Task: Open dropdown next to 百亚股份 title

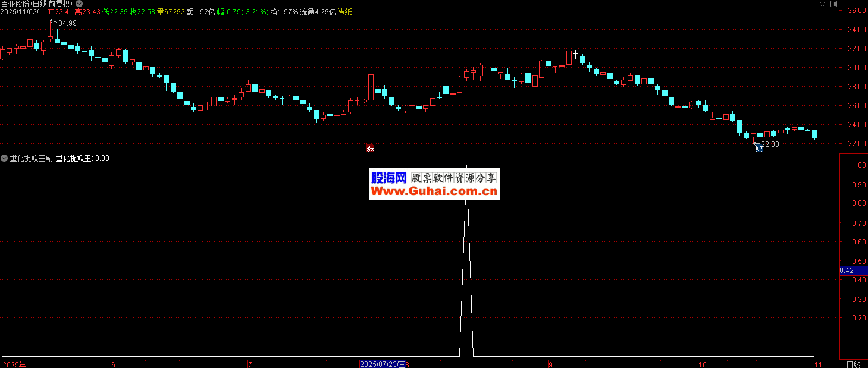Action: point(79,4)
